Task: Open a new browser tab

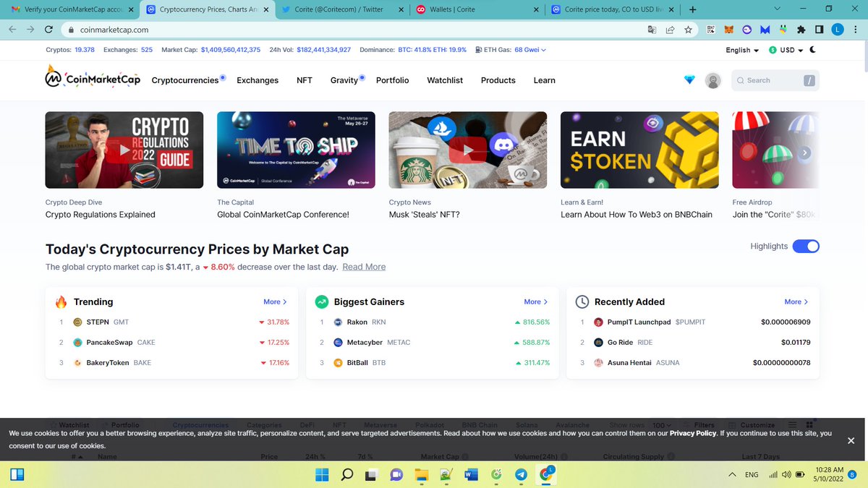Action: pyautogui.click(x=693, y=9)
